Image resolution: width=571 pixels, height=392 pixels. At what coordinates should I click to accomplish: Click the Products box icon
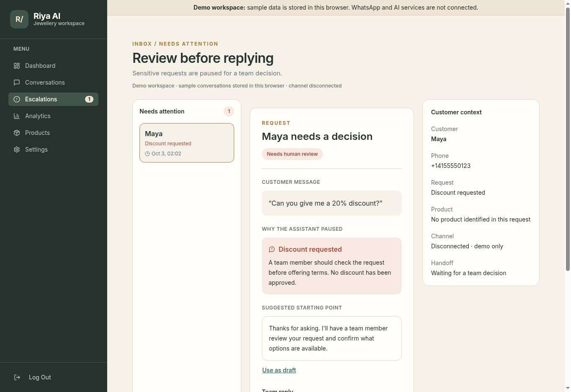17,133
